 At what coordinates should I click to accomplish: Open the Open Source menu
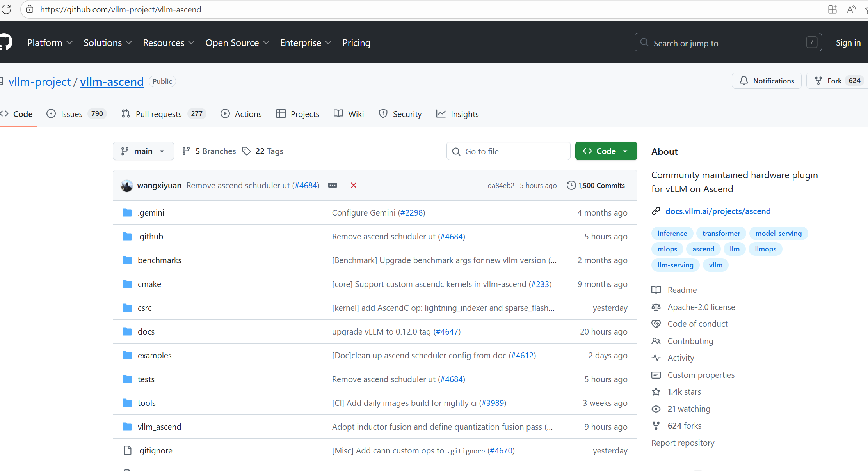pyautogui.click(x=237, y=43)
